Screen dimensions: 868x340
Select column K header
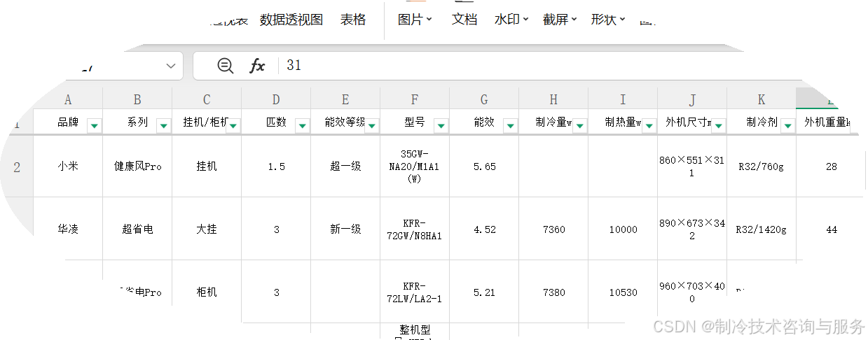[762, 99]
